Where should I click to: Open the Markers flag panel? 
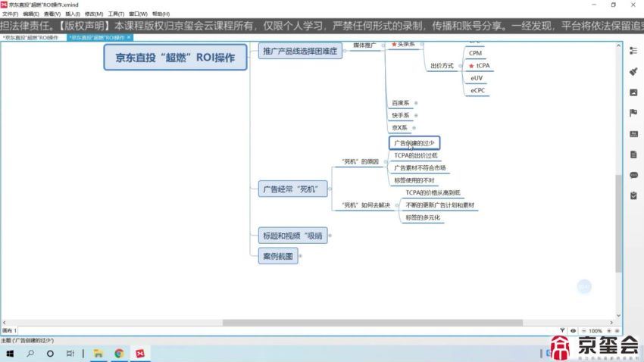[x=633, y=113]
